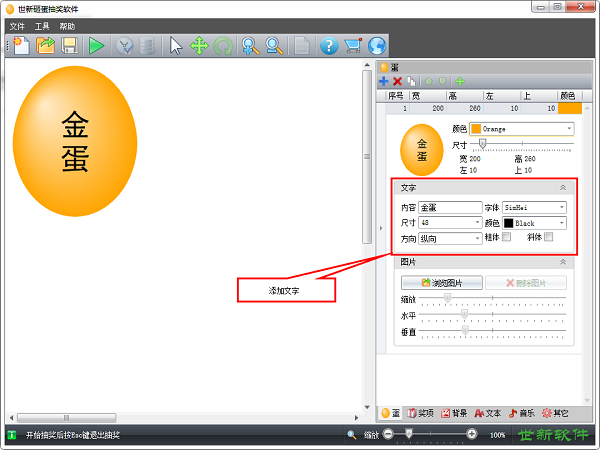The width and height of the screenshot is (600, 450).
Task: Start the lottery with green play button
Action: tap(96, 46)
